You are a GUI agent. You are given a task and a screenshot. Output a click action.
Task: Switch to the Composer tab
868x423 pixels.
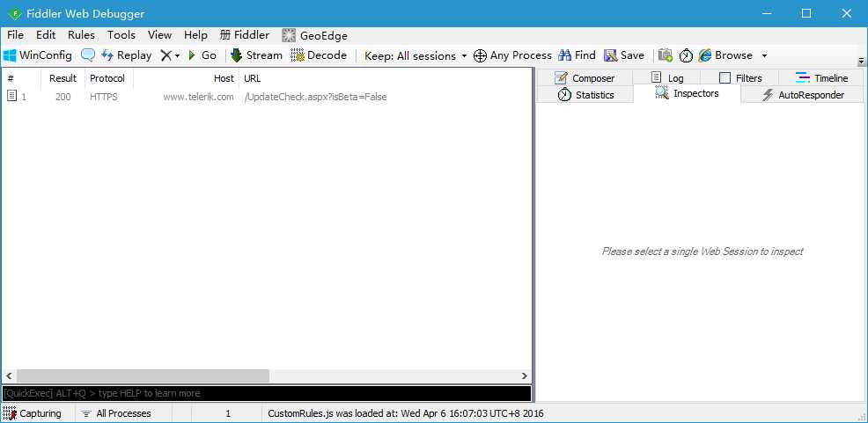coord(584,78)
